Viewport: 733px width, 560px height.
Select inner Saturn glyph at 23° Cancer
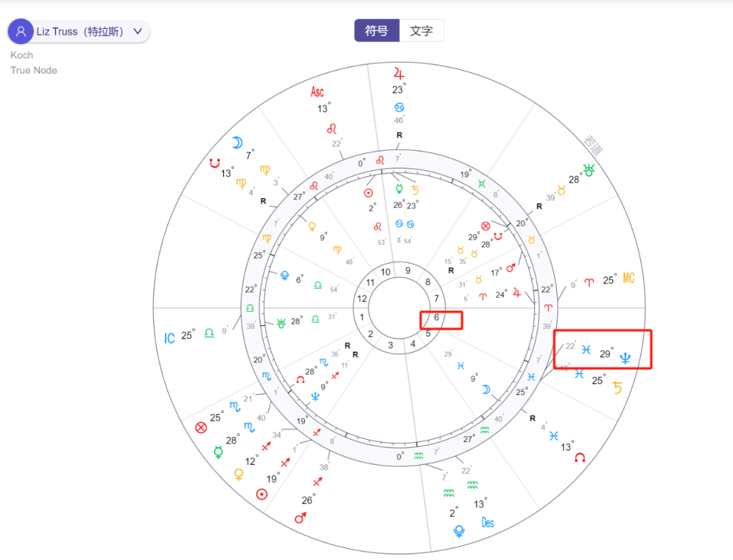[x=415, y=190]
